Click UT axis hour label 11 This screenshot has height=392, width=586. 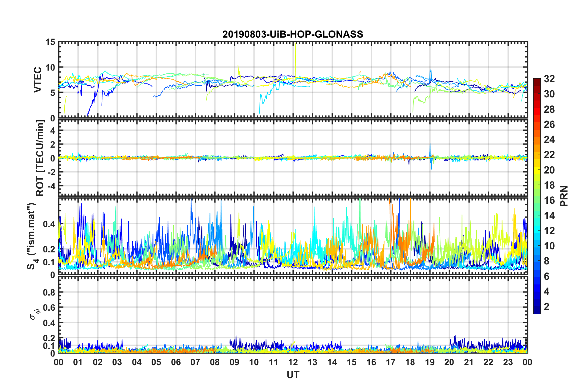click(274, 362)
